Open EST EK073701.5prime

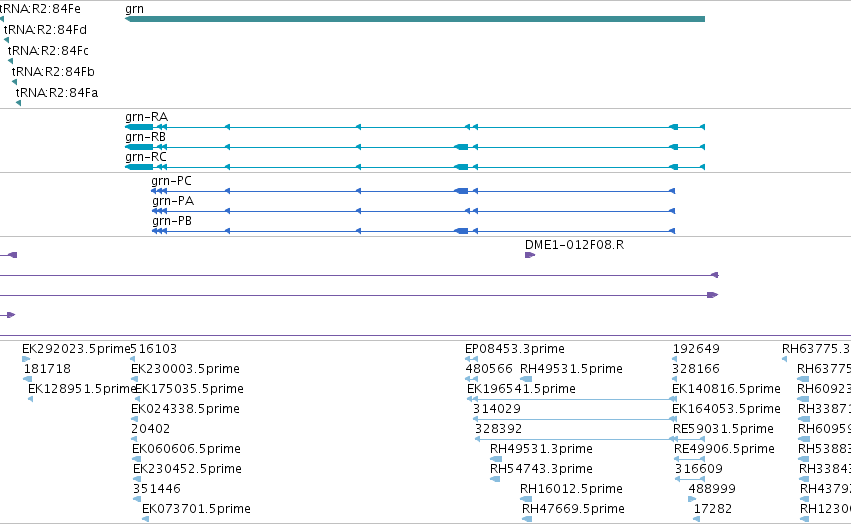(196, 509)
